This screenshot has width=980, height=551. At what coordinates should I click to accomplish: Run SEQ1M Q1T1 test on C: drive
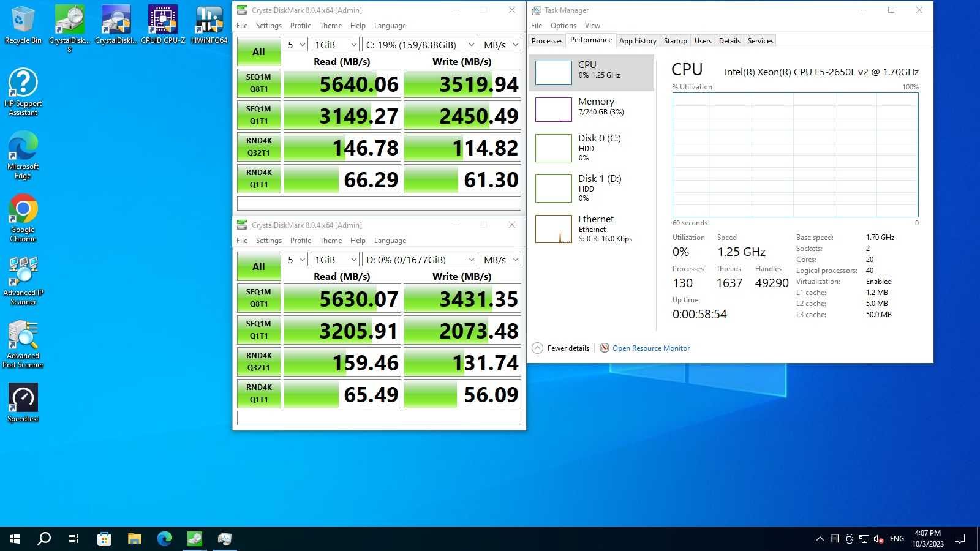click(x=258, y=115)
